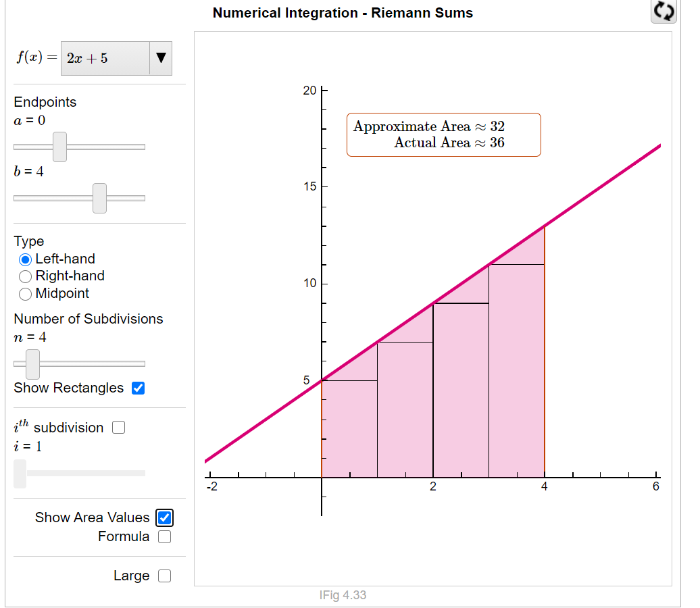The image size is (700, 608).
Task: Enable the ith subdivision checkbox
Action: point(118,427)
